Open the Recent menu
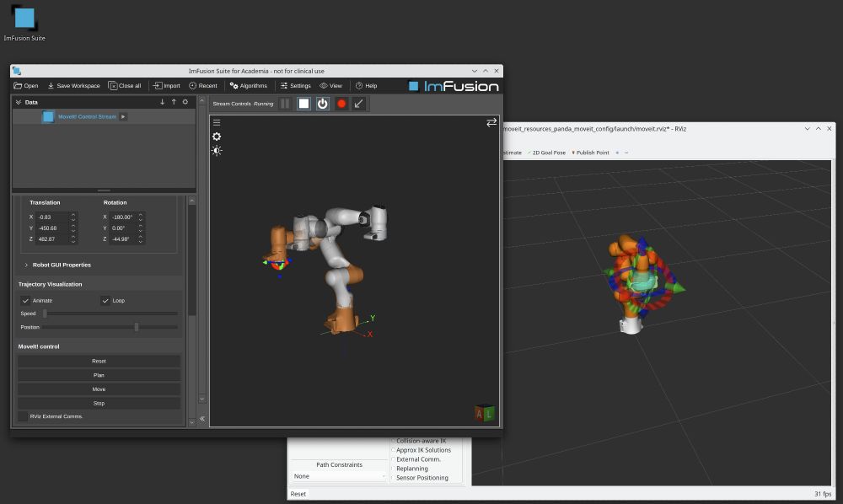Screen dimensions: 843x504 pyautogui.click(x=203, y=85)
